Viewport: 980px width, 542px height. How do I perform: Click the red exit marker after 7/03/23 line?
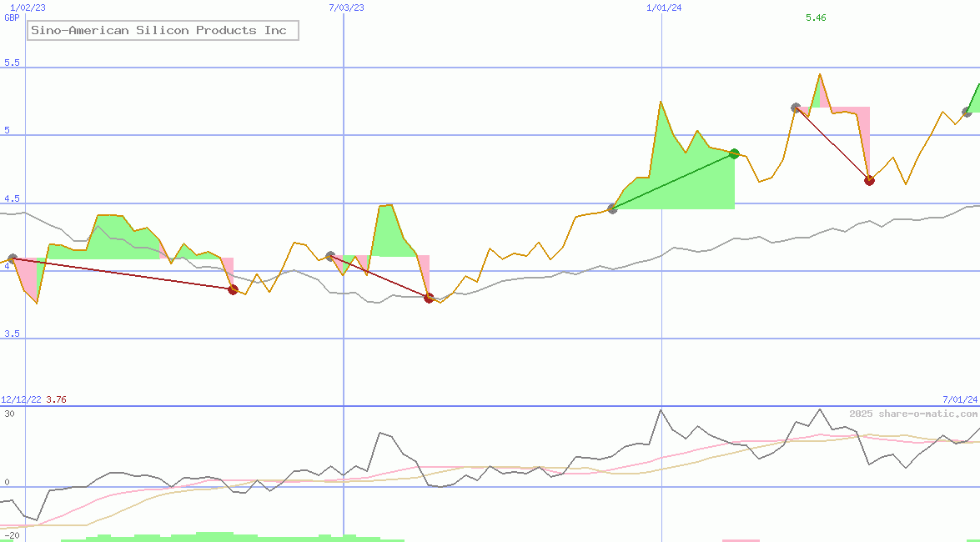point(429,298)
